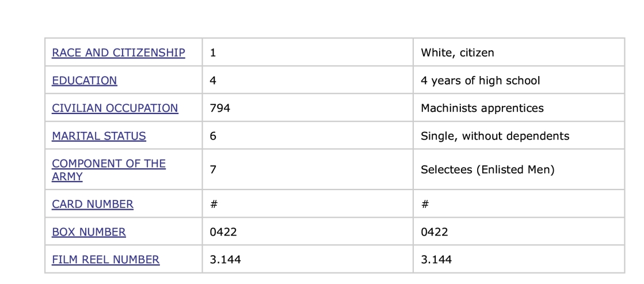Click army component code 7
Image resolution: width=644 pixels, height=284 pixels.
(213, 170)
